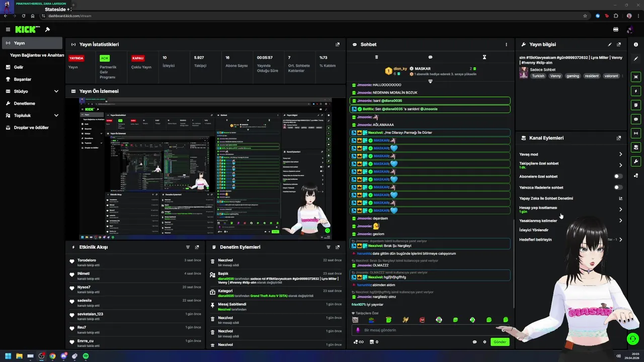Click the note icon in right sidebar
644x362 pixels.
click(636, 105)
